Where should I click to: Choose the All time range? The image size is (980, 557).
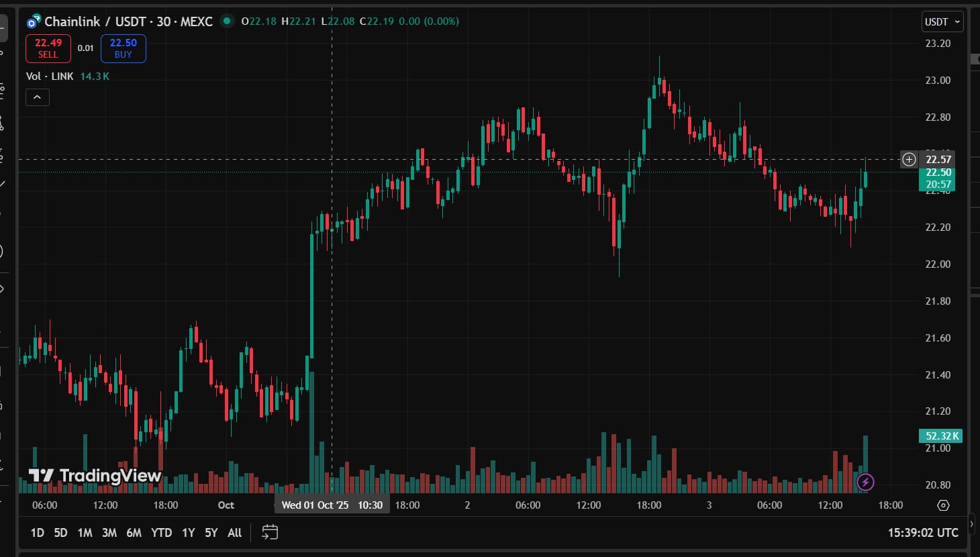pyautogui.click(x=234, y=533)
